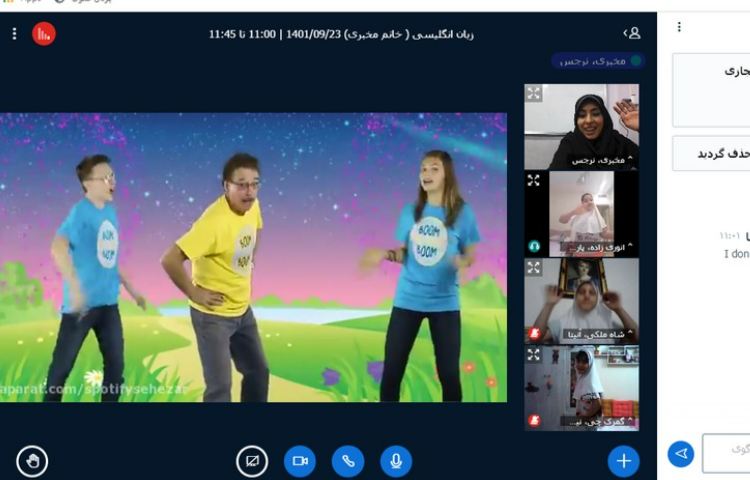Toggle the user list panel icon
This screenshot has width=750, height=480.
pos(631,34)
